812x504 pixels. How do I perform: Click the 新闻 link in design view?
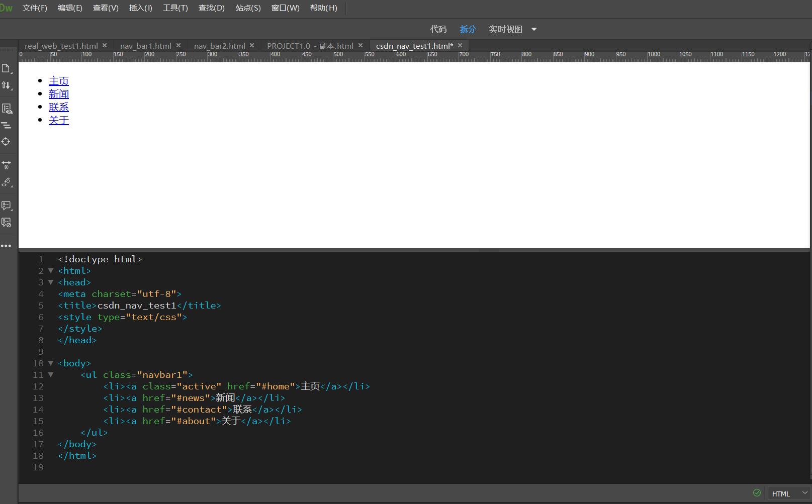coord(59,93)
